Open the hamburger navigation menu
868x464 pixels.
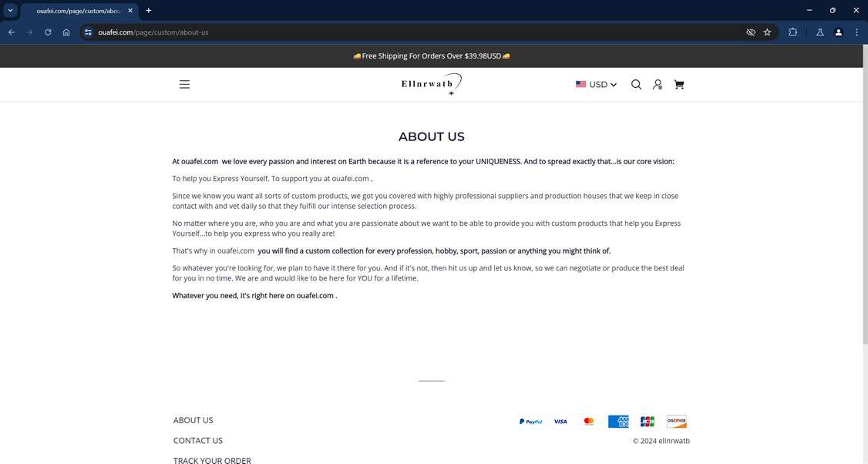(x=184, y=84)
